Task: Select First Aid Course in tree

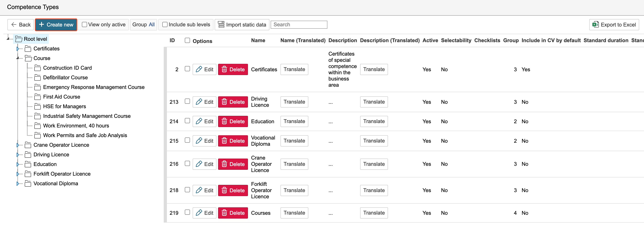Action: (62, 97)
